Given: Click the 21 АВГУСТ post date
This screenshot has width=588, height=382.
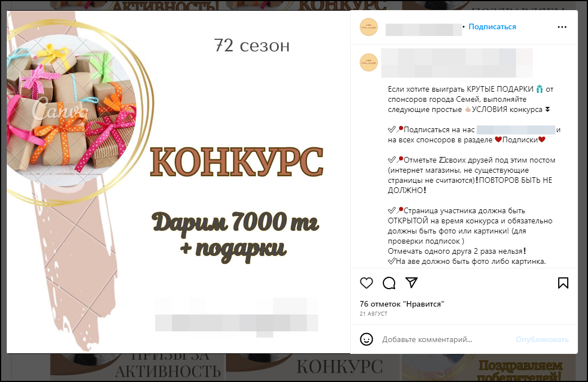Looking at the screenshot, I should point(373,314).
